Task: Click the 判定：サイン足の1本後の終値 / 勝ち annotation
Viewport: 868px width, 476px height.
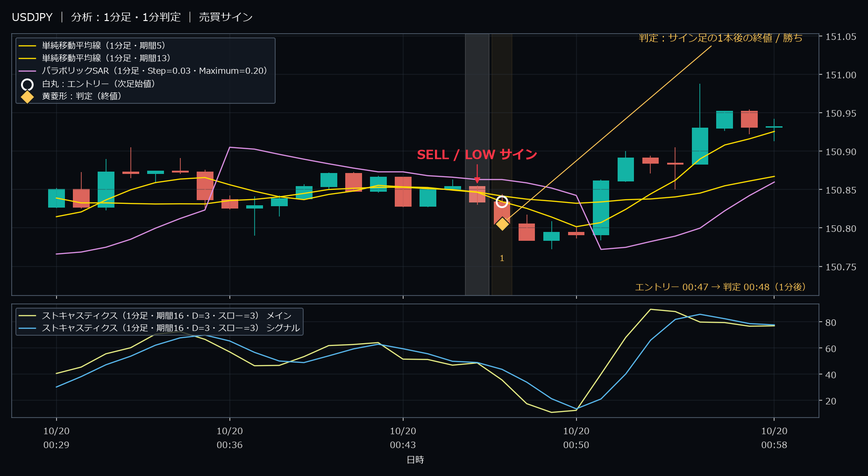Action: pyautogui.click(x=721, y=38)
